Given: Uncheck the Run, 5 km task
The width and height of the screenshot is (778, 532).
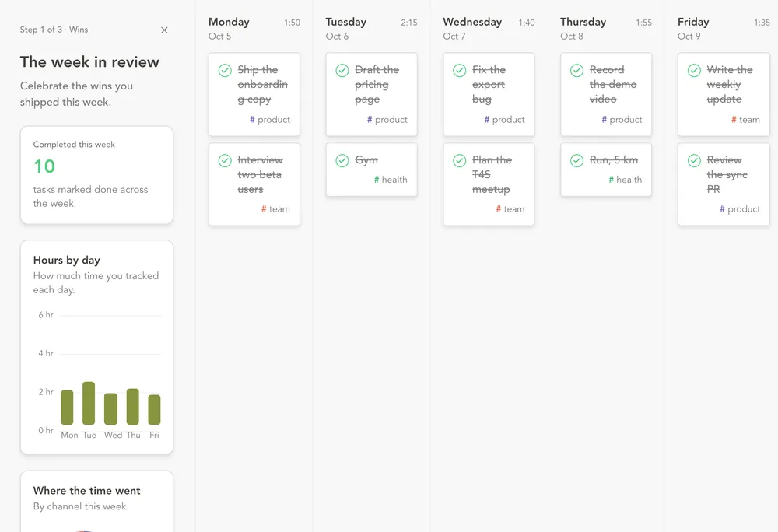Looking at the screenshot, I should click(x=576, y=161).
